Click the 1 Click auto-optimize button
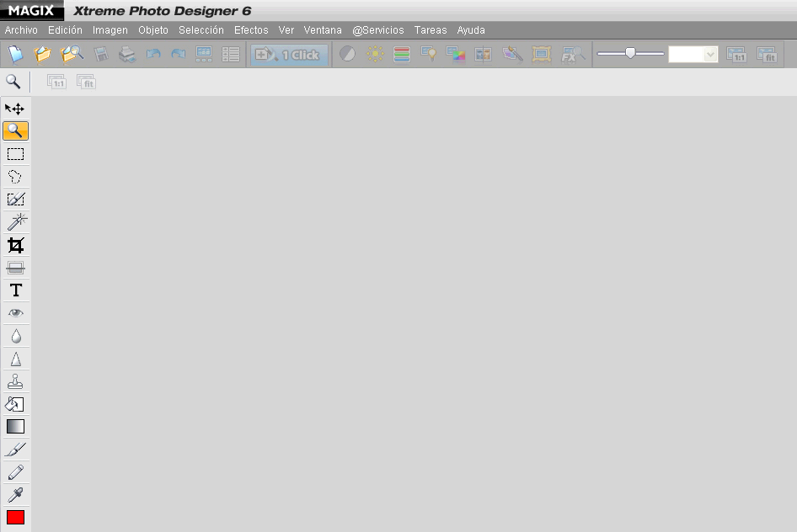The image size is (797, 532). [x=289, y=55]
